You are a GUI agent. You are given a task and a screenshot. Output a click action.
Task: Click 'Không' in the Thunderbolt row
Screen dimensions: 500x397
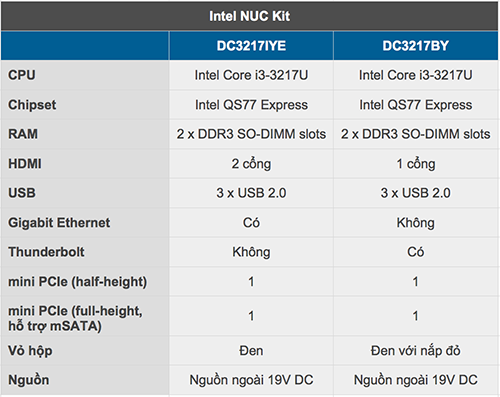(251, 252)
